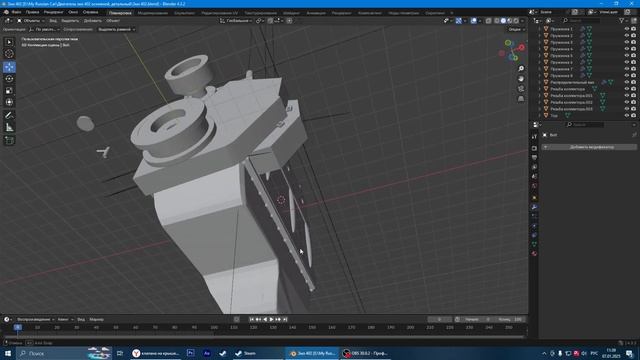Switch viewport shading to Wireframe

(x=497, y=20)
